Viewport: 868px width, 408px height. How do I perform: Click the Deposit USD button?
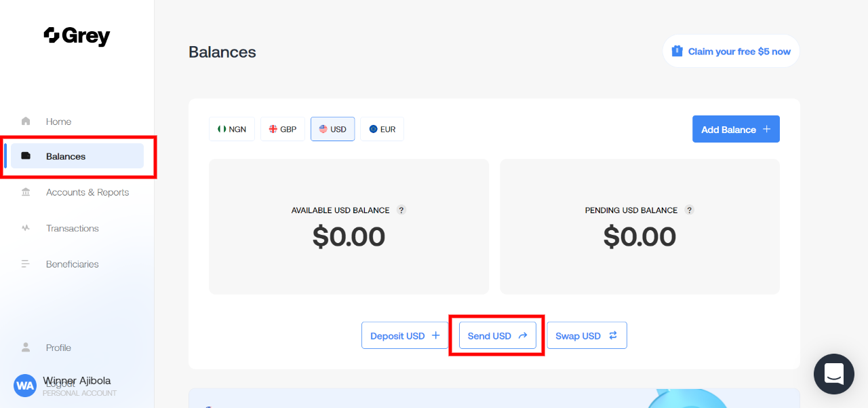coord(405,335)
